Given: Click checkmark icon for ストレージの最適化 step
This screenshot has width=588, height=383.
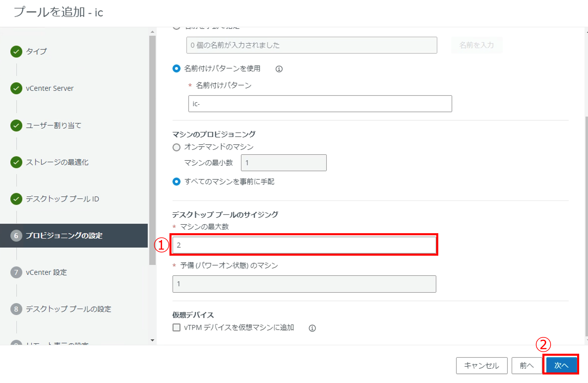Looking at the screenshot, I should [16, 162].
